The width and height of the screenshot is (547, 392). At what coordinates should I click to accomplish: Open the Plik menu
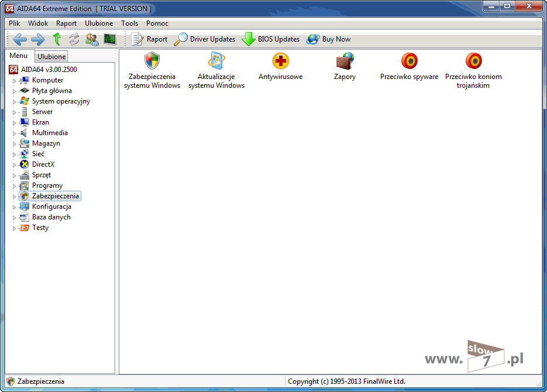coord(14,23)
